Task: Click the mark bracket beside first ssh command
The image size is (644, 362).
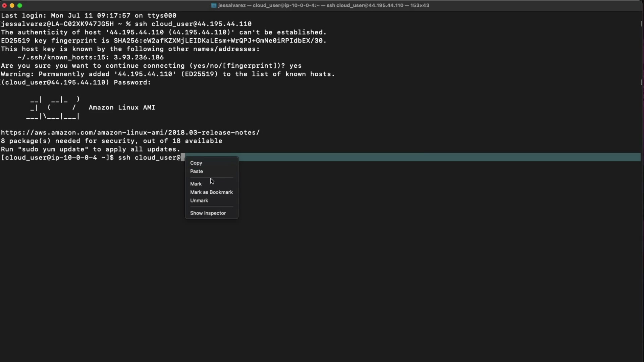Action: click(641, 24)
